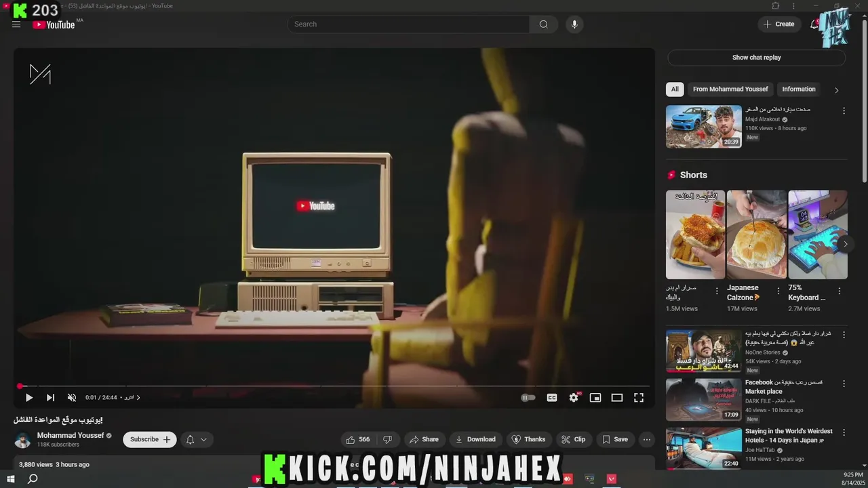Click the Joe HaTTab channel name

click(760, 450)
